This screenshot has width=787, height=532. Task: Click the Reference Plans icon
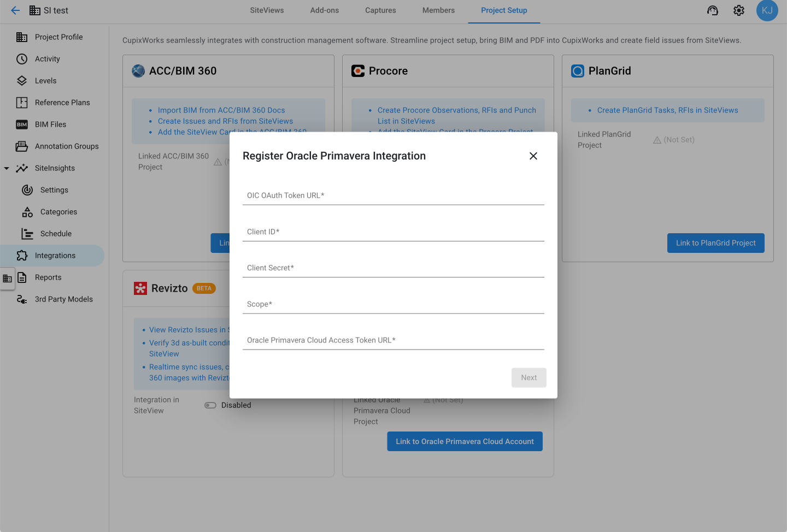coord(22,103)
